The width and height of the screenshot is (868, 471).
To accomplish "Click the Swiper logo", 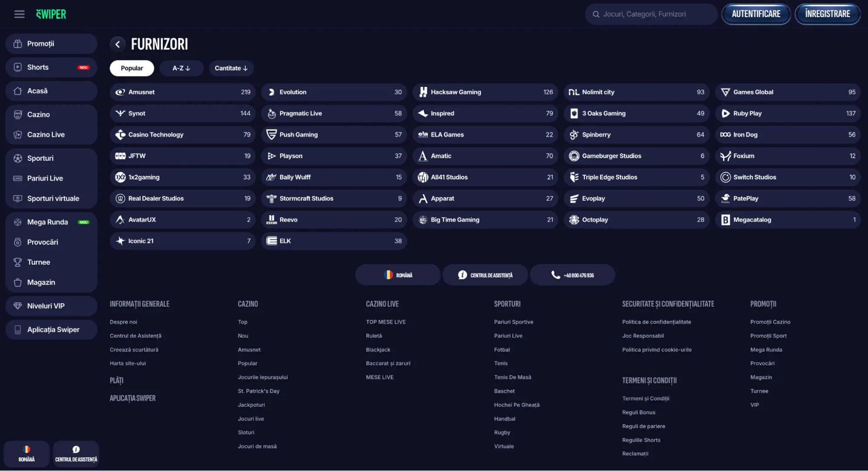I will [51, 14].
